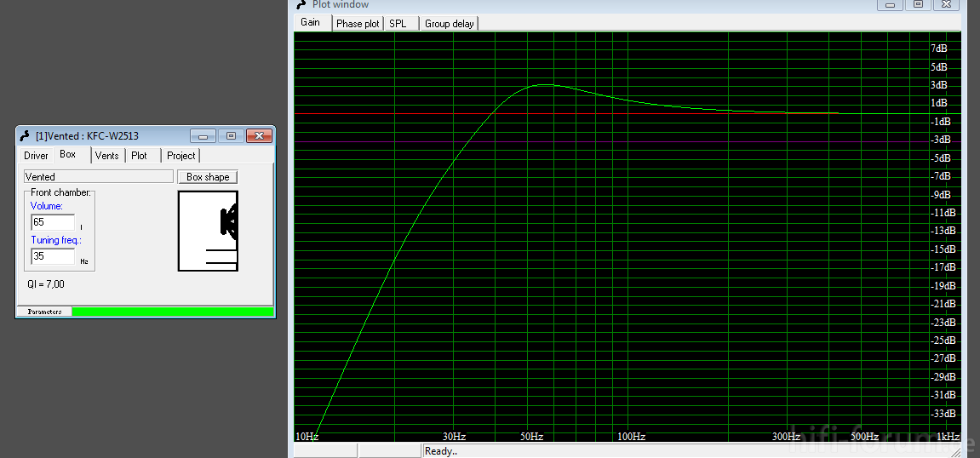This screenshot has height=458, width=980.
Task: Click the Plot window restore button
Action: click(x=918, y=4)
